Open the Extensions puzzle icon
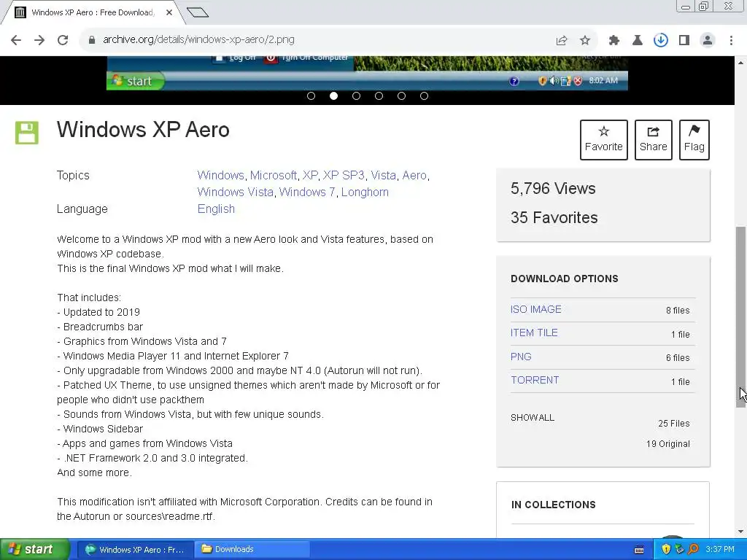 point(614,41)
